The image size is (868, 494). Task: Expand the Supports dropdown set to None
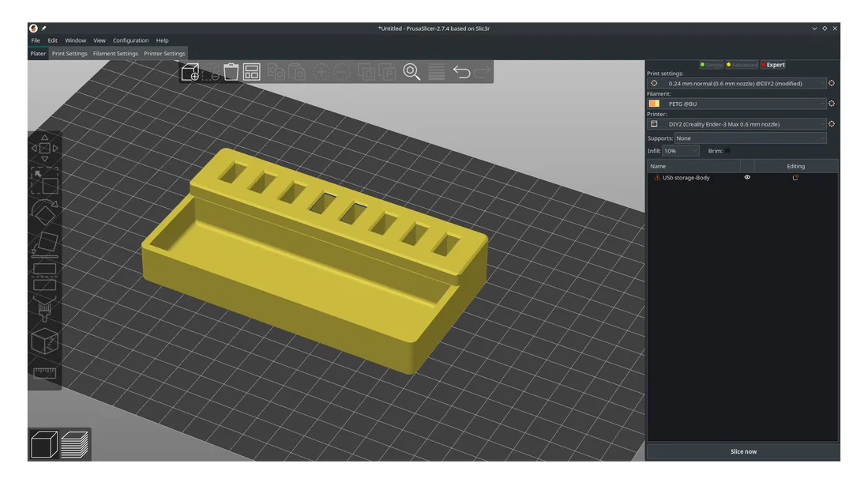pos(750,138)
